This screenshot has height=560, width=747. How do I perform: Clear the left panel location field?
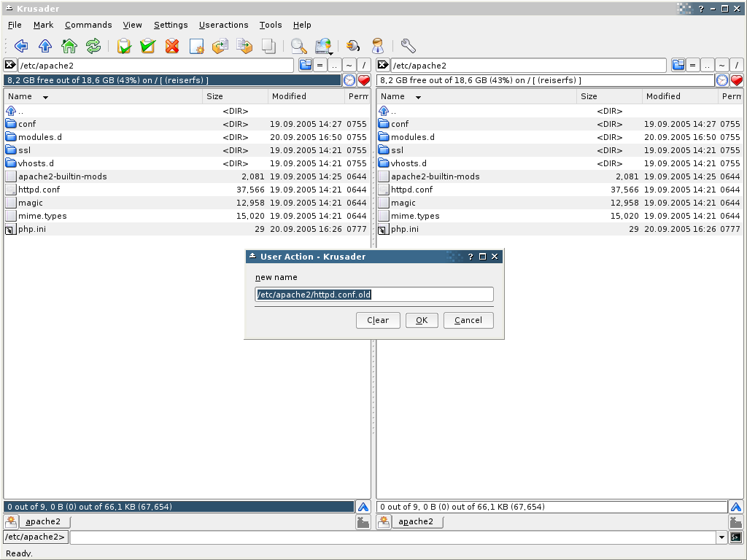point(10,65)
